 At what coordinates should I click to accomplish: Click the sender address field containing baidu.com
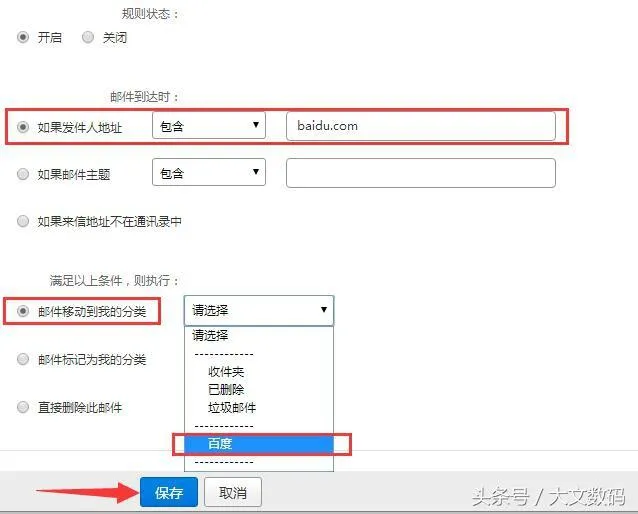click(x=421, y=126)
